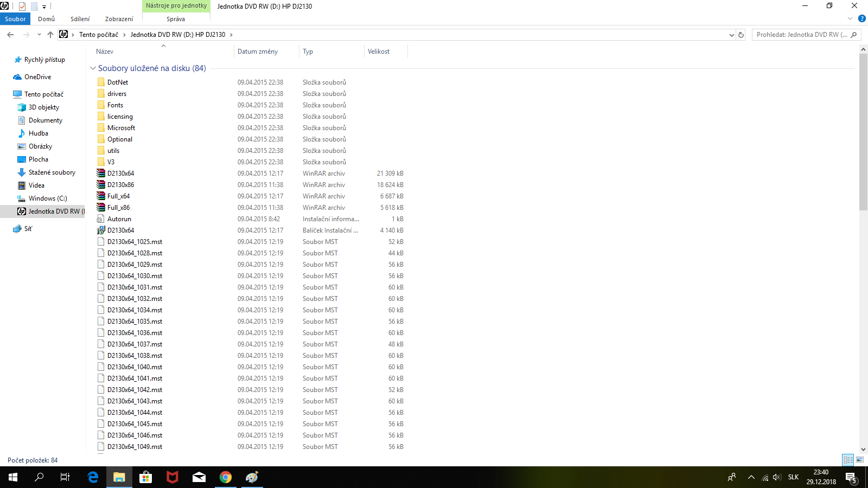The width and height of the screenshot is (868, 488).
Task: Expand the 'Jednotka DVD RW' breadcrumb chevron
Action: pyautogui.click(x=231, y=35)
